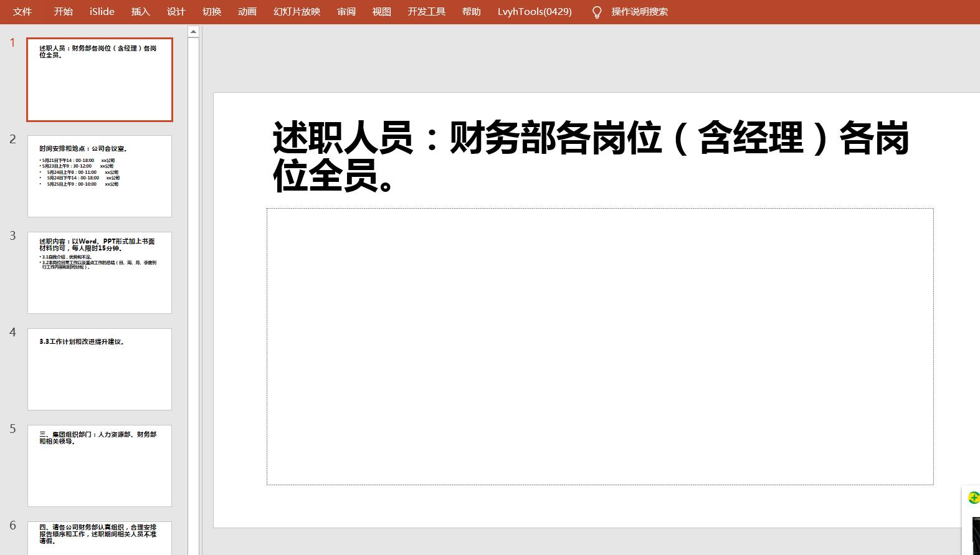The image size is (980, 555).
Task: Select slide 4 thumbnail 3.3工作计划
Action: [x=100, y=369]
